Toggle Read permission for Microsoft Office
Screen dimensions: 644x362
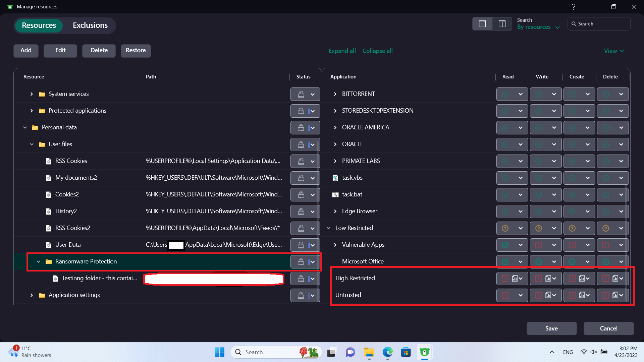pos(505,262)
